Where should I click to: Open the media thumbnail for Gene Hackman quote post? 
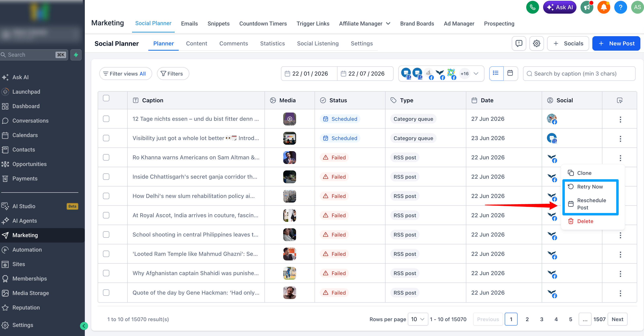[289, 293]
